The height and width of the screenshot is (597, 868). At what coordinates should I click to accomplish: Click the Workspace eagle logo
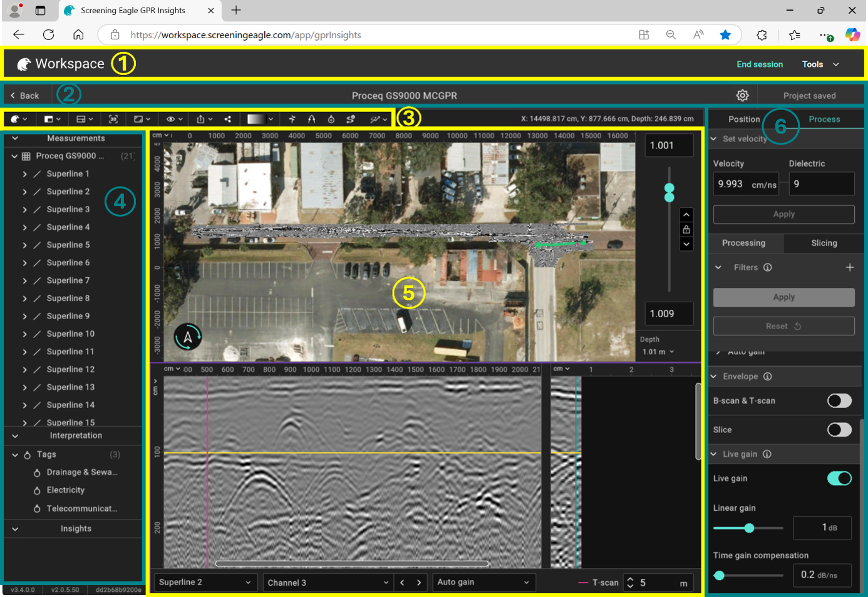pos(24,64)
